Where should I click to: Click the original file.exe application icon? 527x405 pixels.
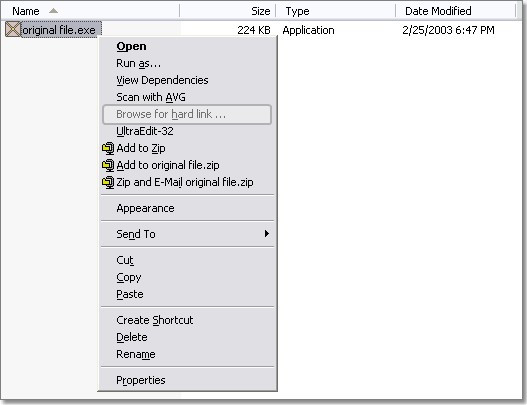[13, 29]
